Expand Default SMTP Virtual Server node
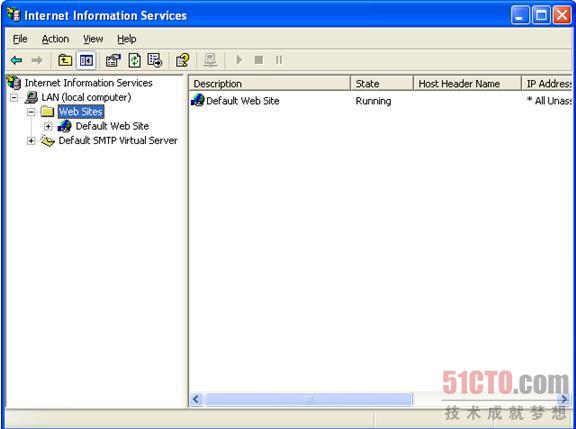This screenshot has width=576, height=429. (31, 141)
